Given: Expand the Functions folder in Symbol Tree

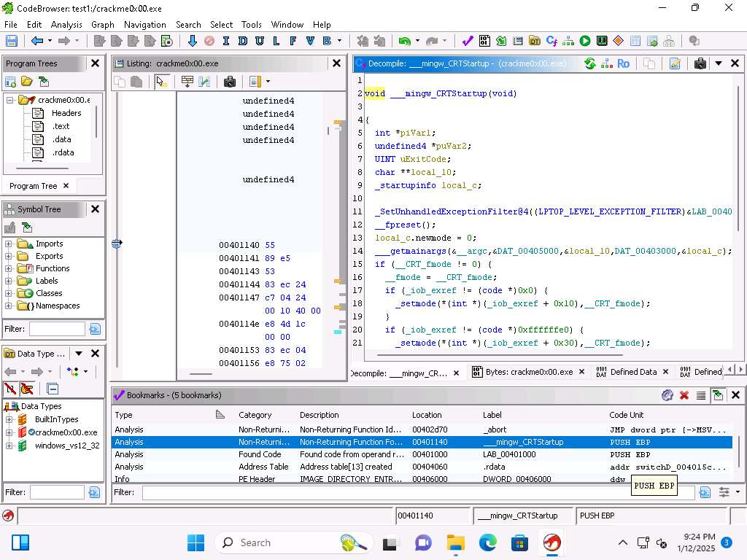Looking at the screenshot, I should click(9, 268).
